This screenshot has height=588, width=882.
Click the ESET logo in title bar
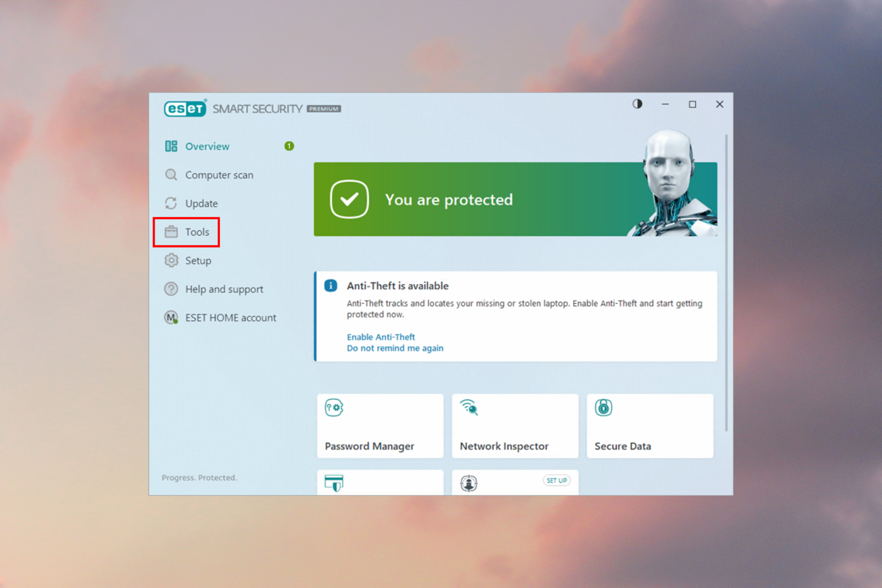[x=185, y=108]
